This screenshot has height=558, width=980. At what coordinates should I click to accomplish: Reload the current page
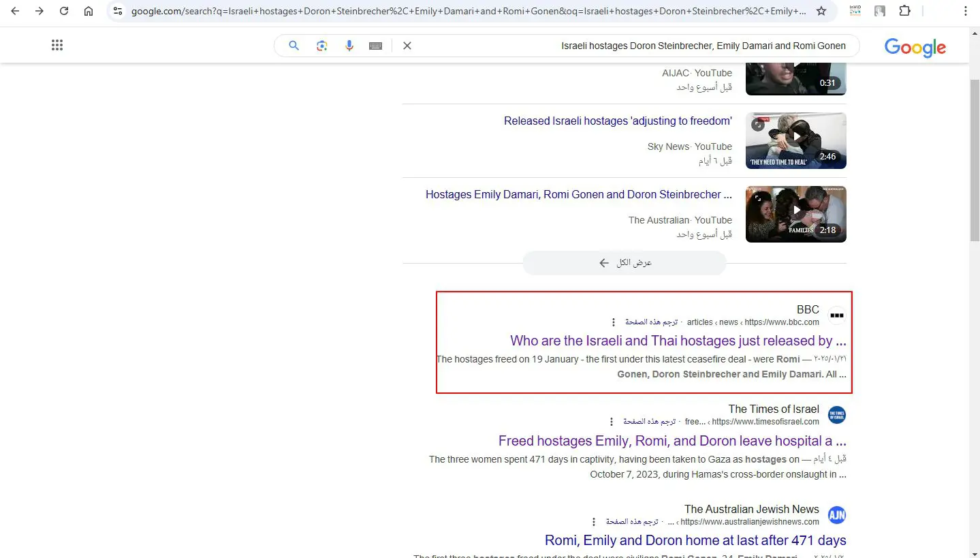point(64,11)
